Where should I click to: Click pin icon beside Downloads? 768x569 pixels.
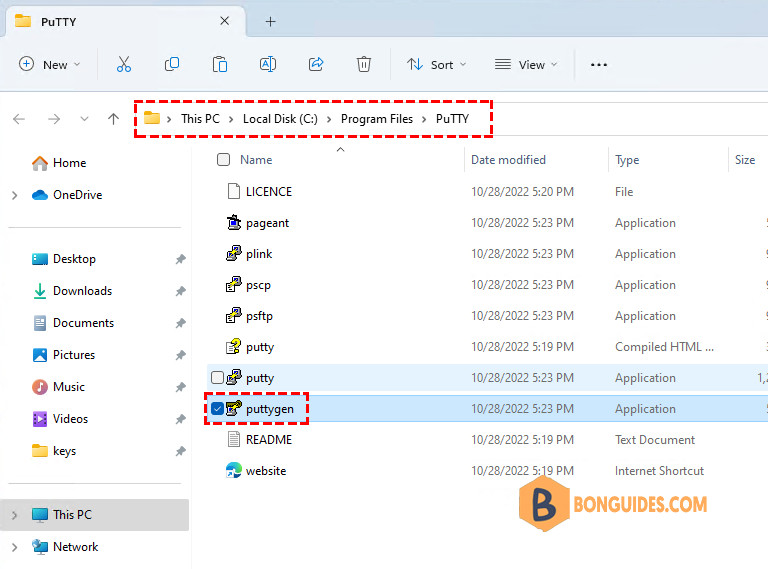coord(181,291)
